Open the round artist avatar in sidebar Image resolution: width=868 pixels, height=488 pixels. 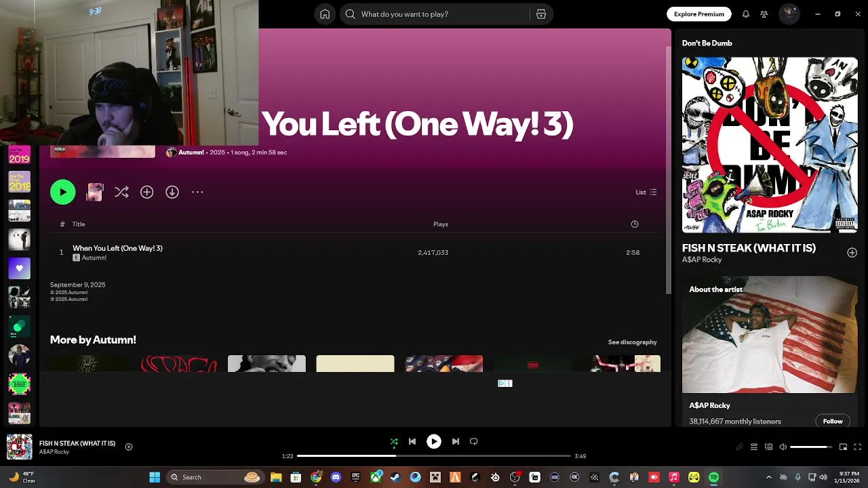tap(19, 355)
